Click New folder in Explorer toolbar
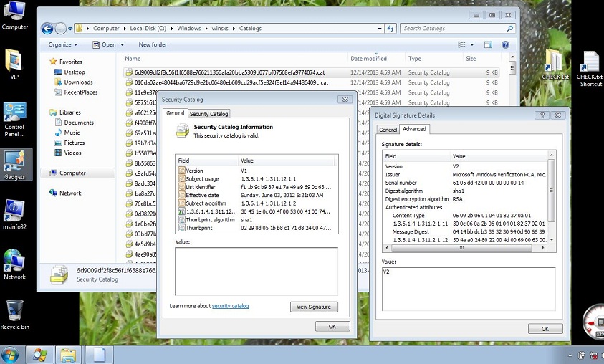The image size is (604, 364). [x=153, y=44]
